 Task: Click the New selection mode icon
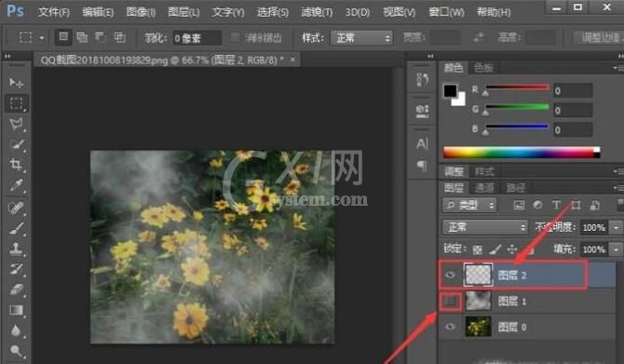point(63,37)
